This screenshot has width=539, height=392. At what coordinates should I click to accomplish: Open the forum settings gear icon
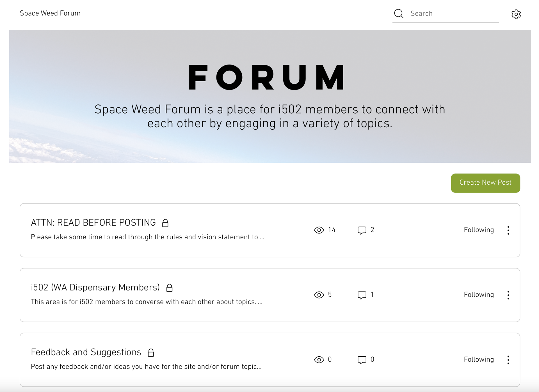(516, 14)
